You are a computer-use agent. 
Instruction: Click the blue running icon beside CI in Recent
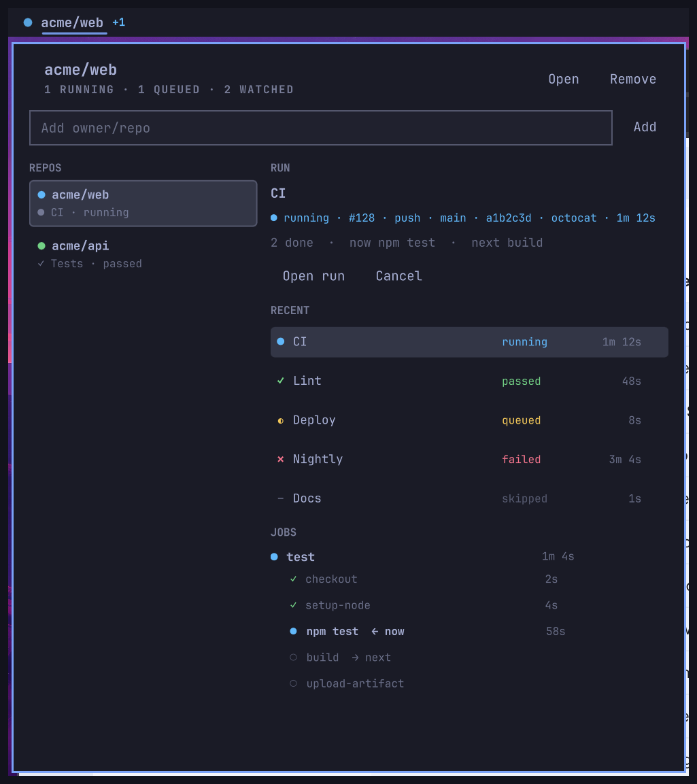pyautogui.click(x=280, y=341)
